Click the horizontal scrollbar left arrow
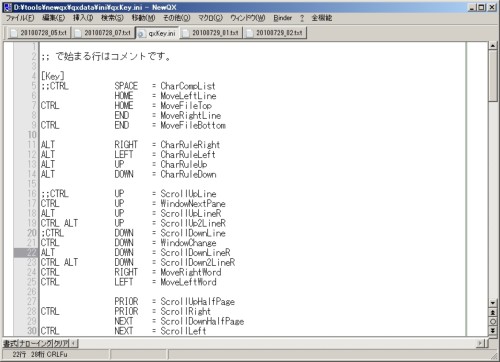The height and width of the screenshot is (362, 500). click(74, 343)
